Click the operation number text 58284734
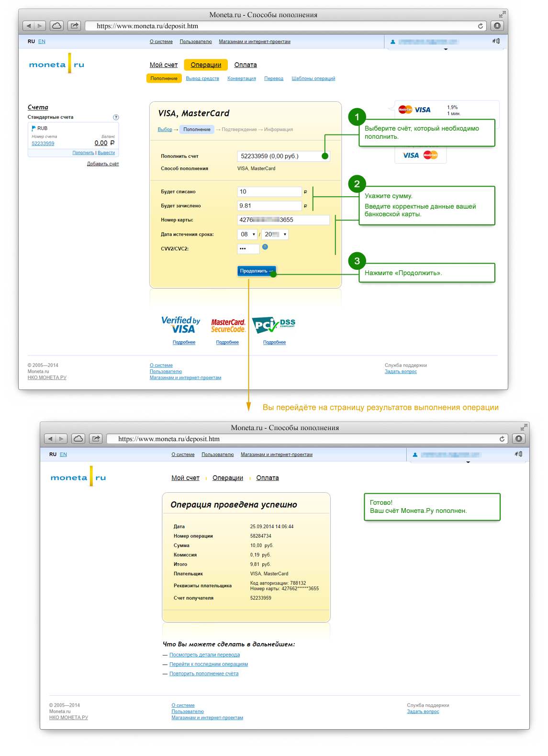Image resolution: width=548 pixels, height=756 pixels. point(261,536)
